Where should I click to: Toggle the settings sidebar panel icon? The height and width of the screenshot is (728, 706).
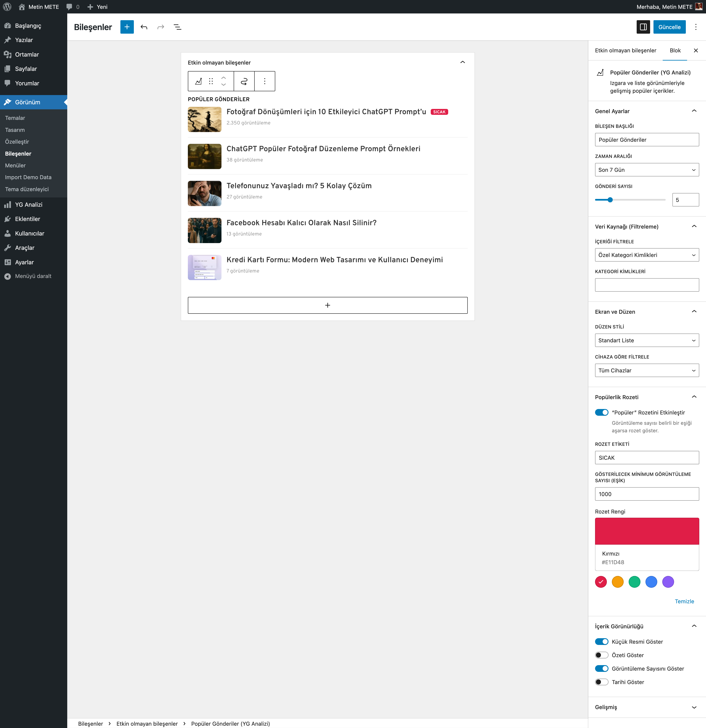pos(643,27)
